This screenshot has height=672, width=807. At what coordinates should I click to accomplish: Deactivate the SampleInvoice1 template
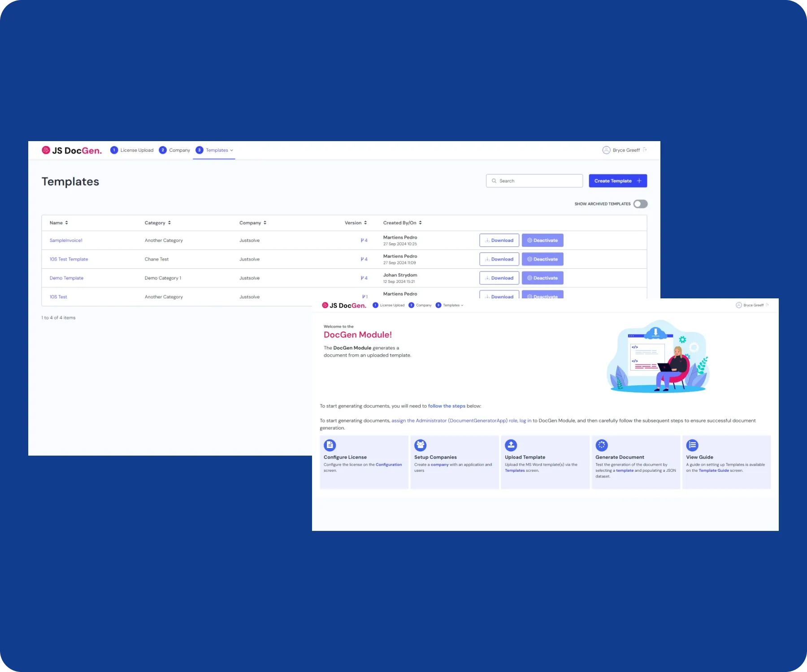click(542, 241)
